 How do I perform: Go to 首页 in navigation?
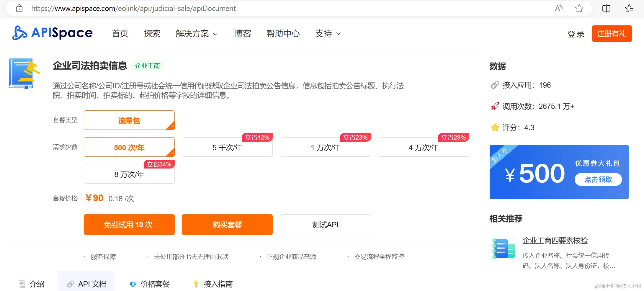(x=120, y=34)
